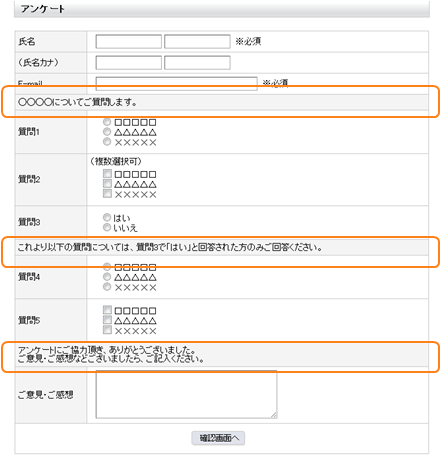This screenshot has width=441, height=459.
Task: Check □□□□□ checkbox in 質問5
Action: pyautogui.click(x=107, y=310)
